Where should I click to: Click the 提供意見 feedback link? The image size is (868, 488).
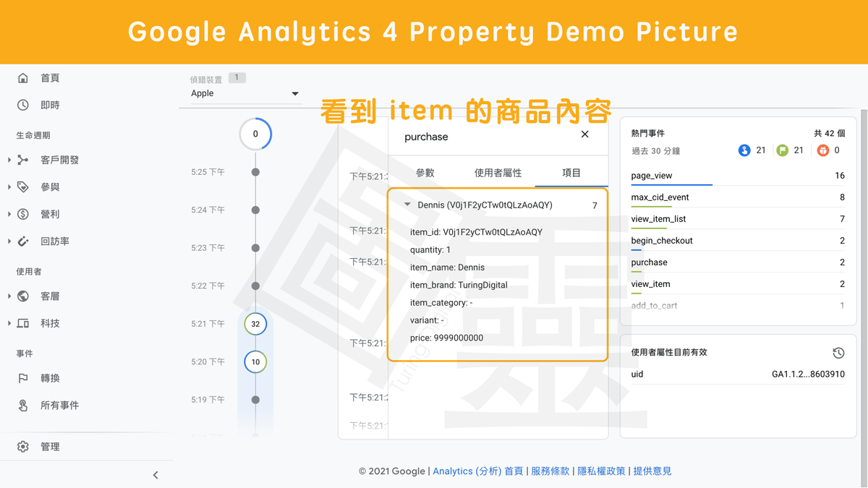point(652,471)
